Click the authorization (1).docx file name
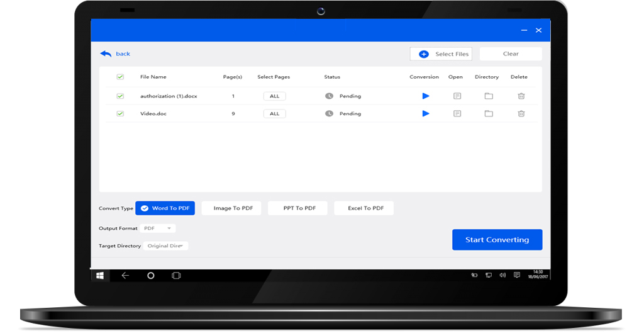Viewport: 644px width, 333px height. 169,96
